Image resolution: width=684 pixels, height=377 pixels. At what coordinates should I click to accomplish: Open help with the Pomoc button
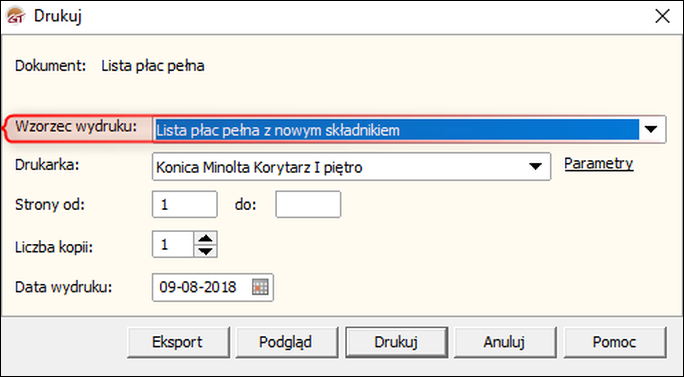[615, 342]
